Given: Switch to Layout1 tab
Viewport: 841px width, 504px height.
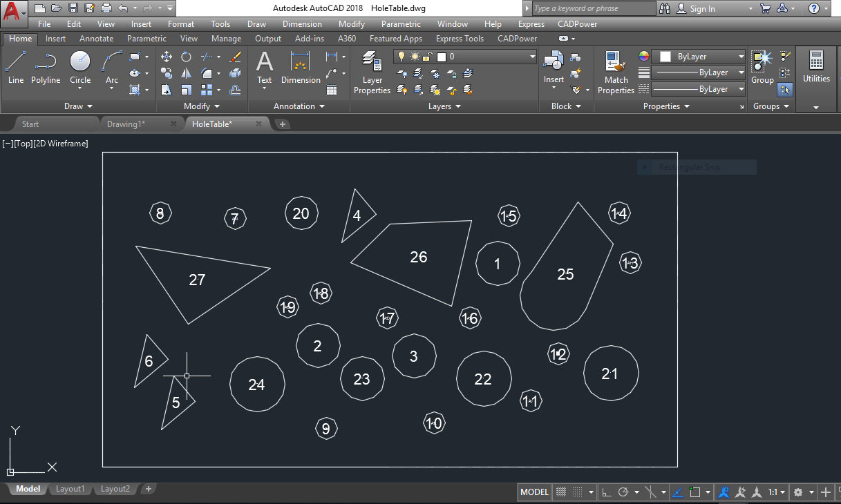Looking at the screenshot, I should [70, 489].
